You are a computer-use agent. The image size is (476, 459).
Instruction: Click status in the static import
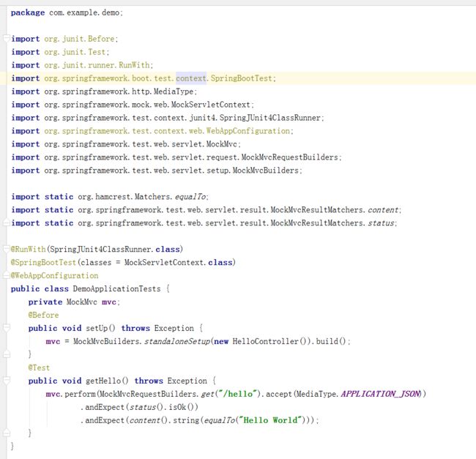click(x=381, y=223)
